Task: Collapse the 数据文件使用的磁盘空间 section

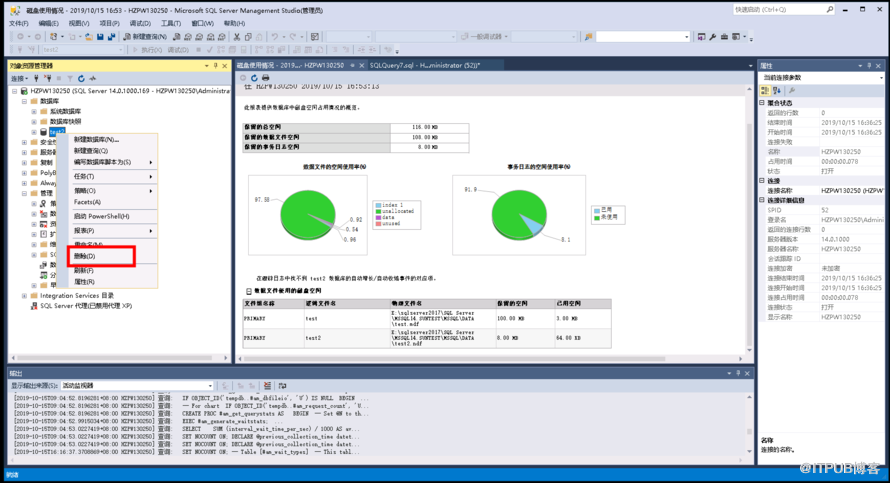Action: pos(249,291)
